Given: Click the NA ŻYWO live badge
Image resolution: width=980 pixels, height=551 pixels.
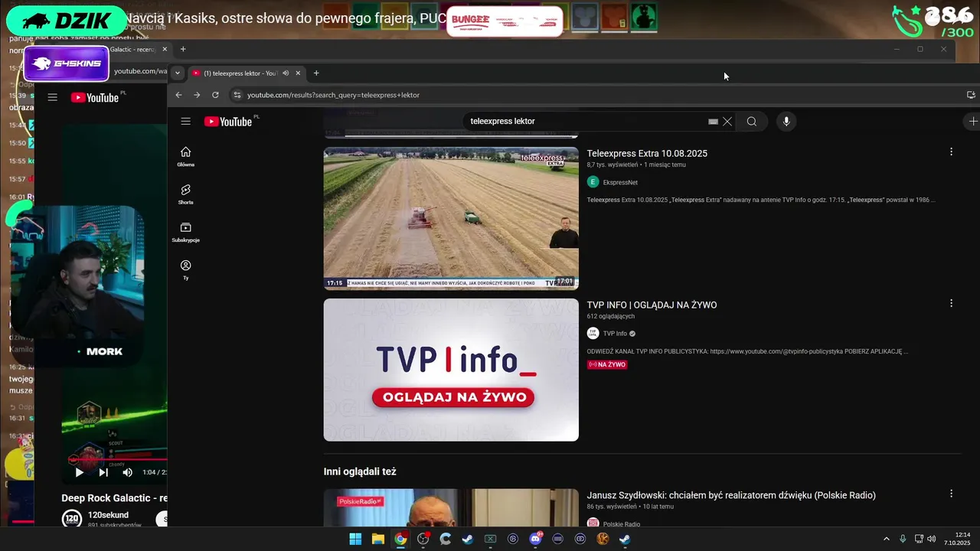Looking at the screenshot, I should 607,365.
